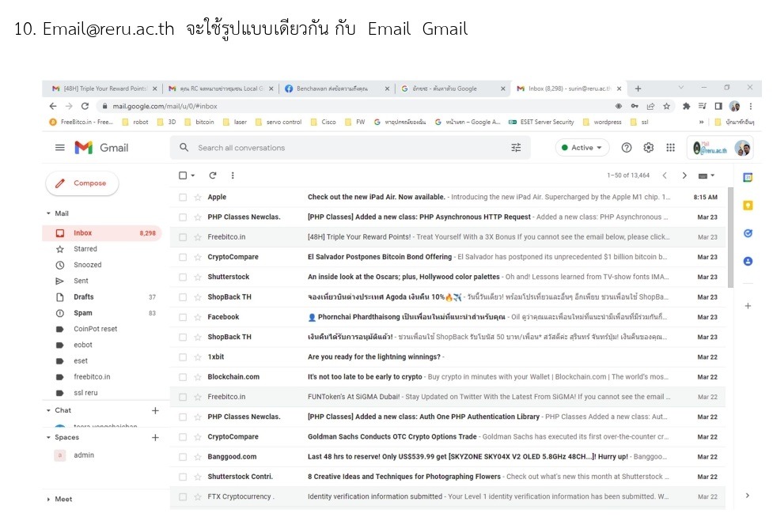Screen dimensions: 773x532
Task: Check the 1xbit email checkbox
Action: (183, 357)
